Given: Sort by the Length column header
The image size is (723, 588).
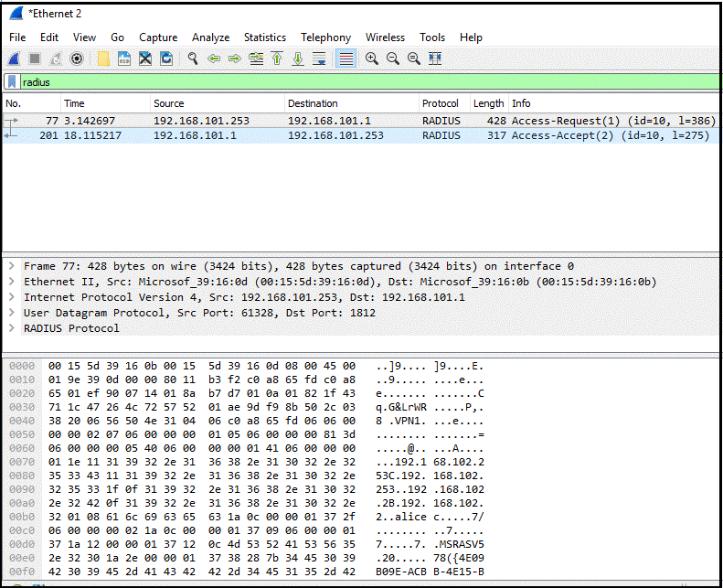Looking at the screenshot, I should click(x=489, y=103).
